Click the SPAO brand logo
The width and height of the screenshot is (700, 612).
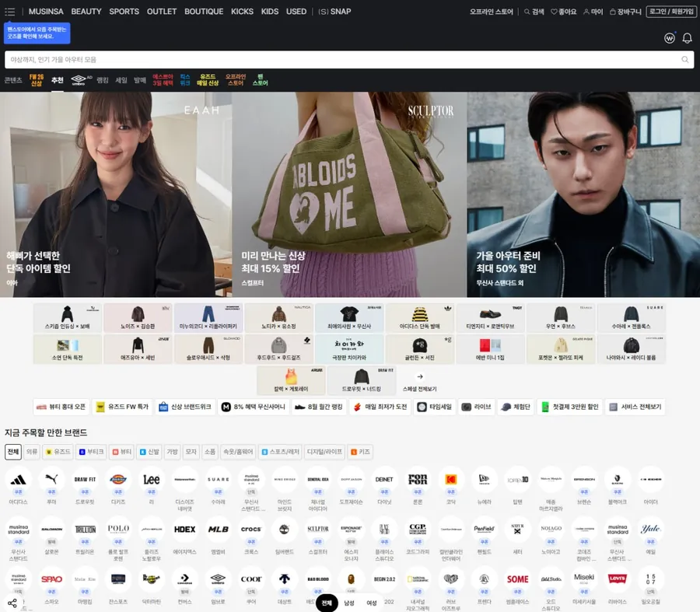(x=52, y=579)
